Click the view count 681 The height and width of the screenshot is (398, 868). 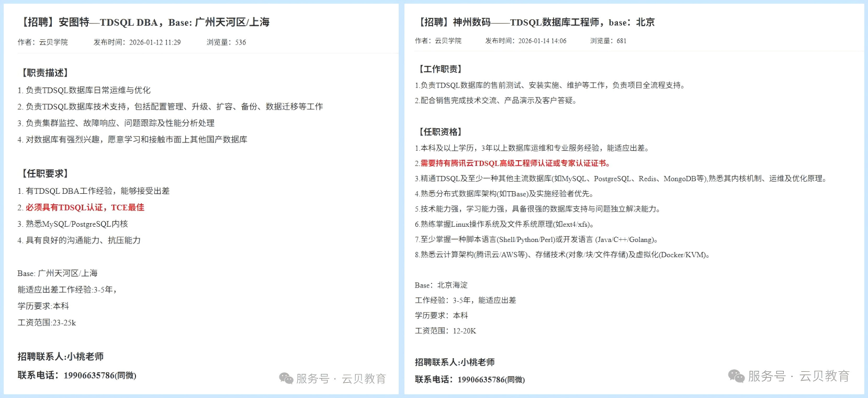[621, 41]
